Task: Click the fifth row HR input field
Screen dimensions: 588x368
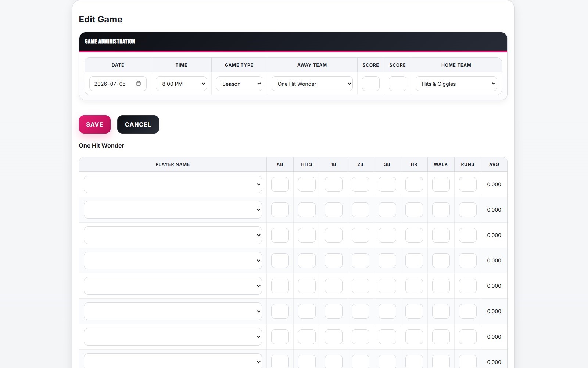Action: tap(414, 286)
